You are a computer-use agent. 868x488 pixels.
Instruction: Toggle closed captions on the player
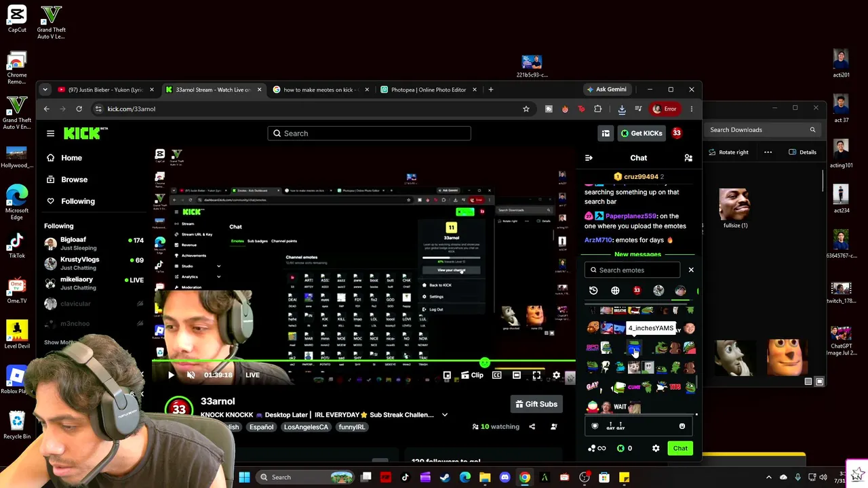[496, 375]
